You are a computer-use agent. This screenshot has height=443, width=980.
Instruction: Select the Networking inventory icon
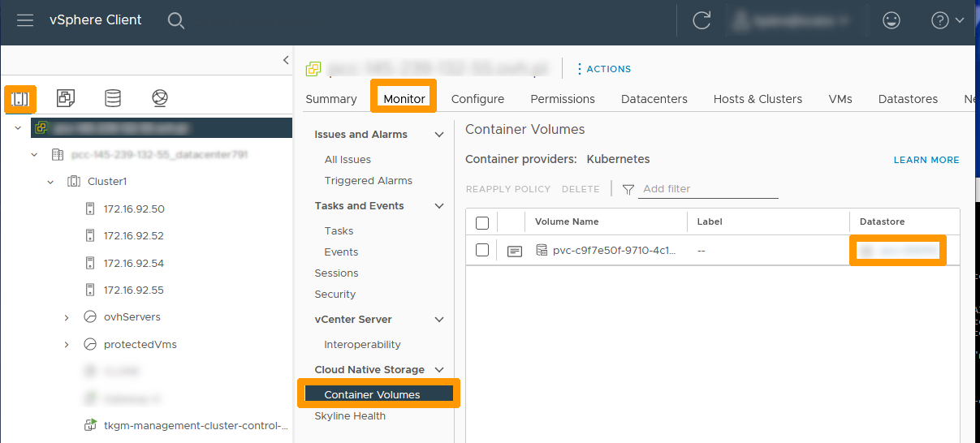click(160, 99)
